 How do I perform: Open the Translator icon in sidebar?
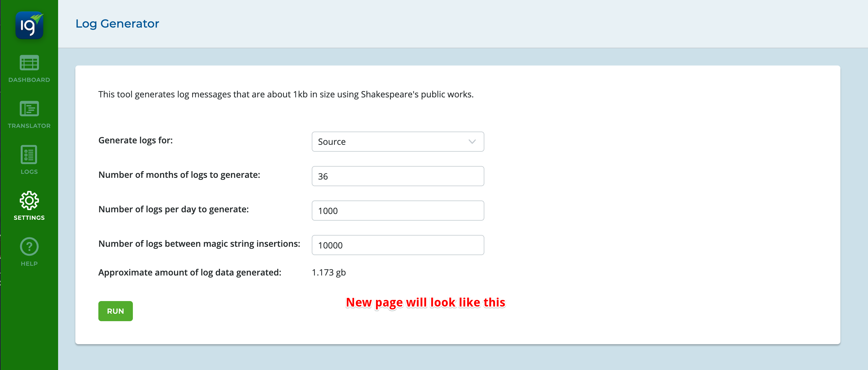click(29, 109)
